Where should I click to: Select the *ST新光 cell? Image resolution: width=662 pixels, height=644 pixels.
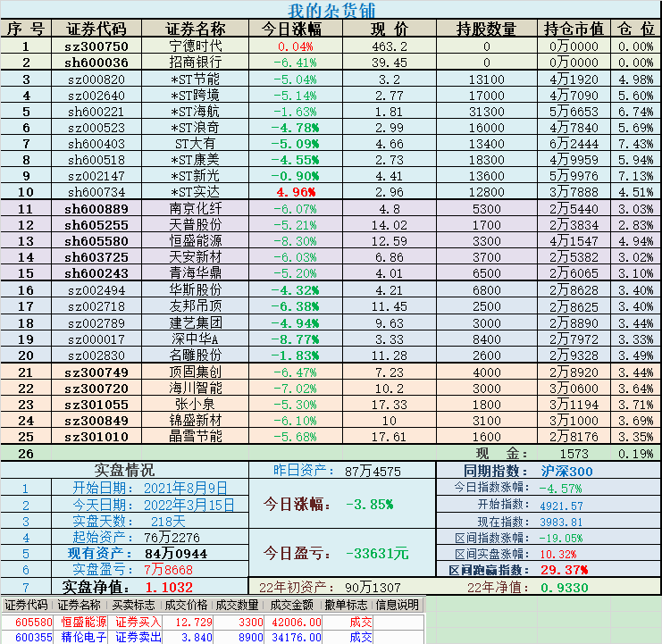point(195,176)
